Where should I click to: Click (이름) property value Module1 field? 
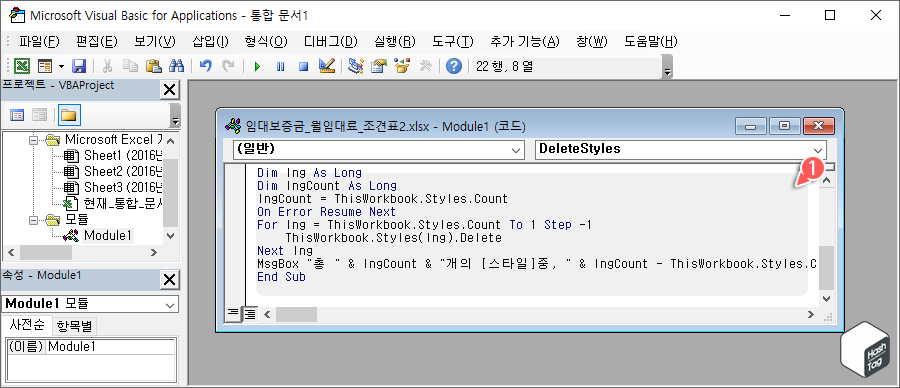111,347
